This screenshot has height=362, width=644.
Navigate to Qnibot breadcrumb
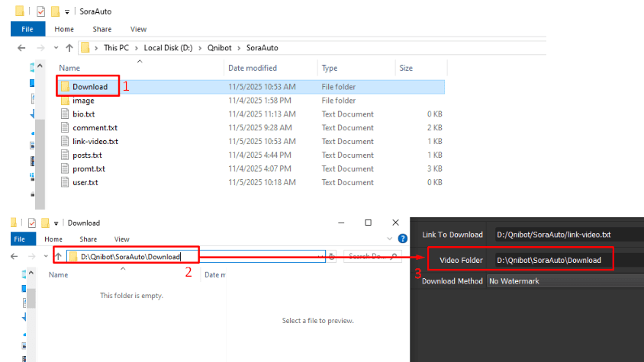pyautogui.click(x=219, y=47)
